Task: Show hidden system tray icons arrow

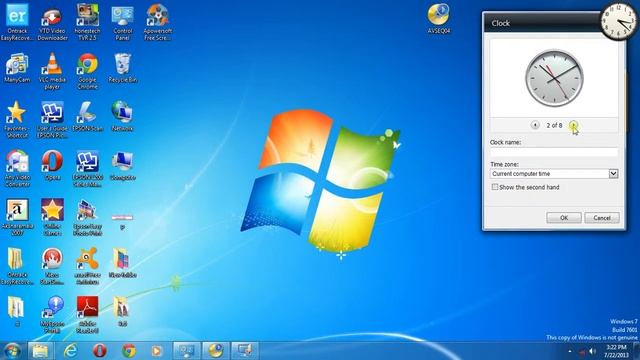Action: coord(570,351)
